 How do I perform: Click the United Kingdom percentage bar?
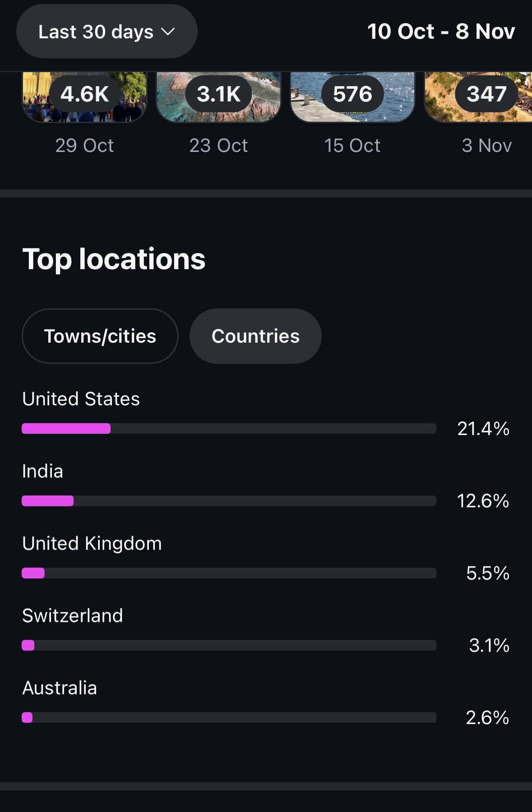[x=229, y=573]
